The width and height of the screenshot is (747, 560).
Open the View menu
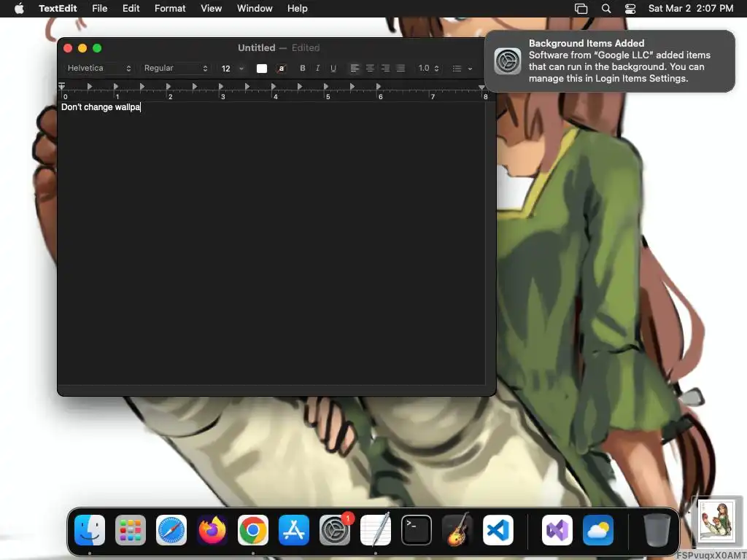[211, 8]
